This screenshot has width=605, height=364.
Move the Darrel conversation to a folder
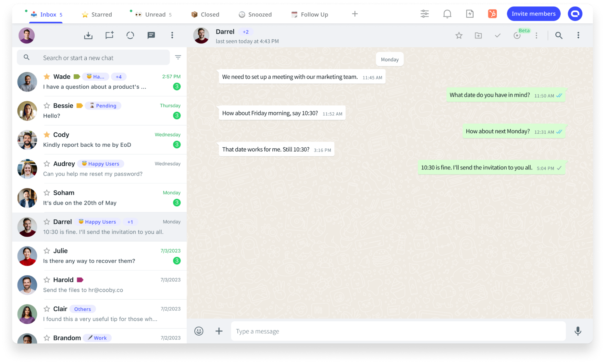pyautogui.click(x=478, y=35)
